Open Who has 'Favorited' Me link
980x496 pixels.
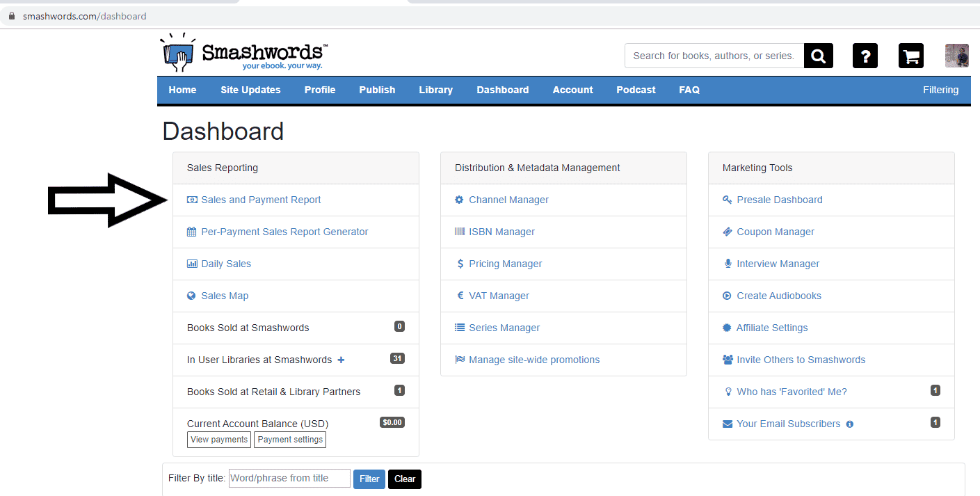point(792,392)
